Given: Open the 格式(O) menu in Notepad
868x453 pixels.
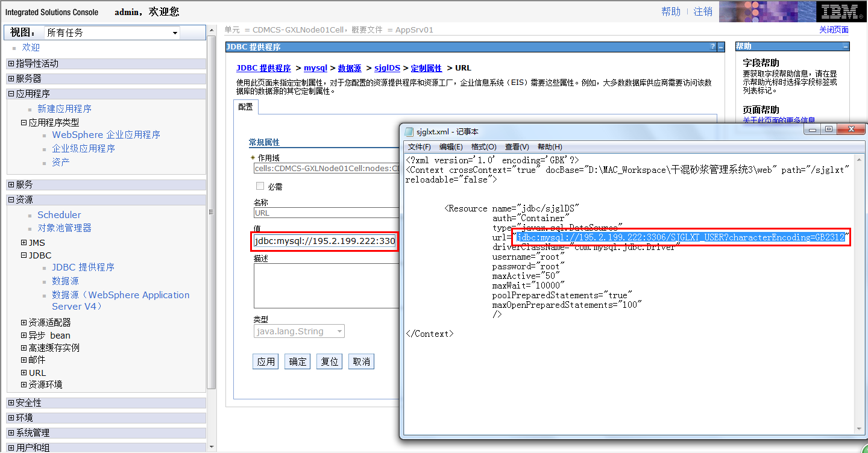Looking at the screenshot, I should coord(483,147).
